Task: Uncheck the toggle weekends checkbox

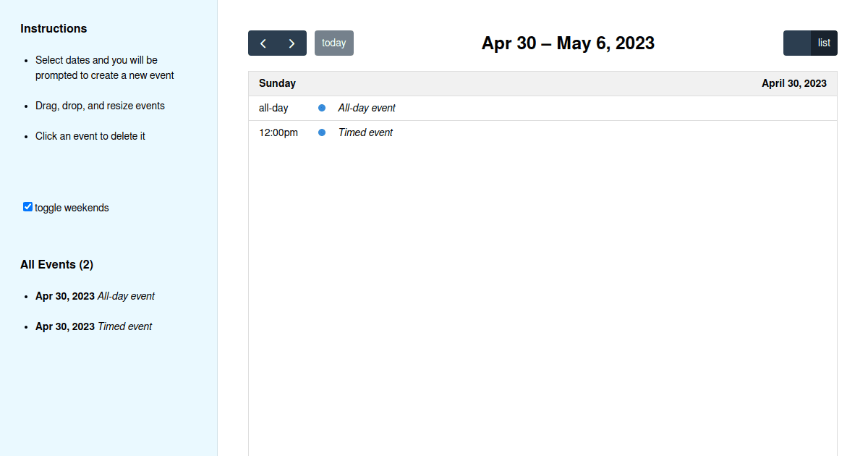Action: (27, 207)
